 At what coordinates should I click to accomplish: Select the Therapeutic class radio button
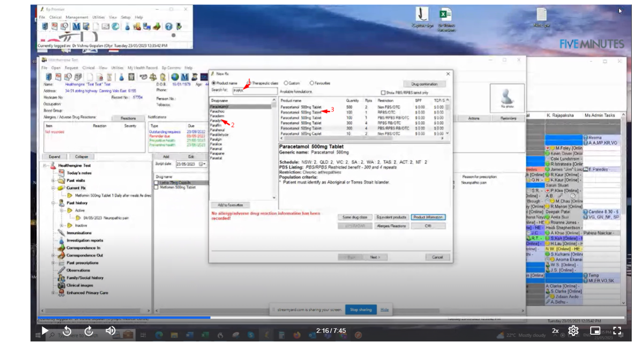click(249, 83)
